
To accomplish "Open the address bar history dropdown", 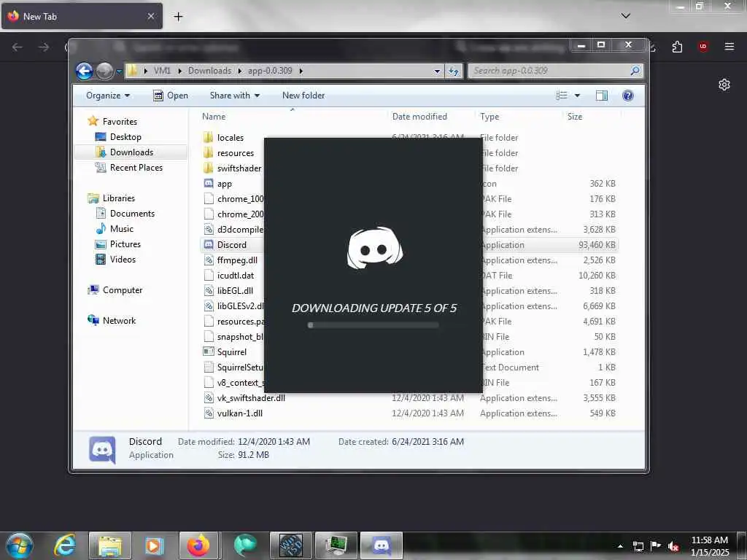I will pyautogui.click(x=437, y=71).
